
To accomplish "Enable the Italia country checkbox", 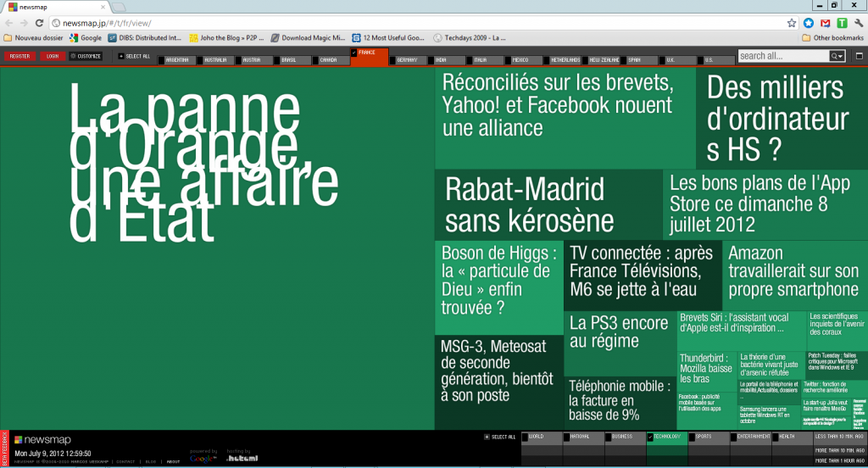I will pos(470,60).
